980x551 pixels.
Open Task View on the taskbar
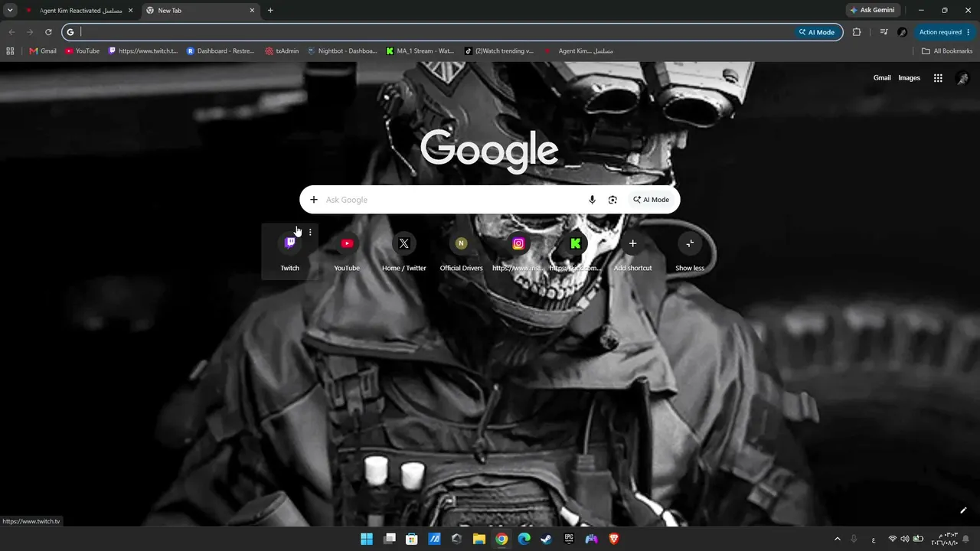coord(389,539)
